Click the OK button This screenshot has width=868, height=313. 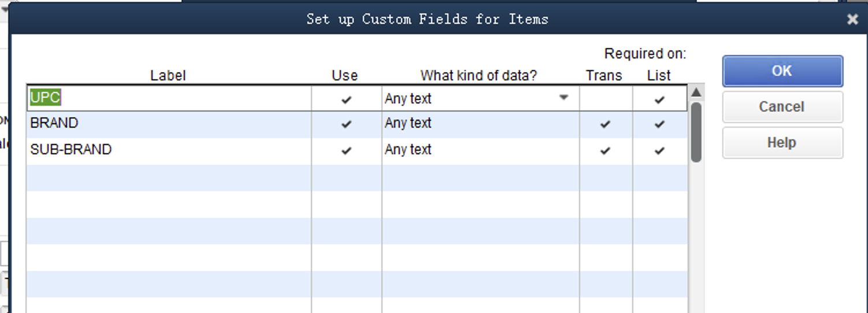tap(782, 71)
